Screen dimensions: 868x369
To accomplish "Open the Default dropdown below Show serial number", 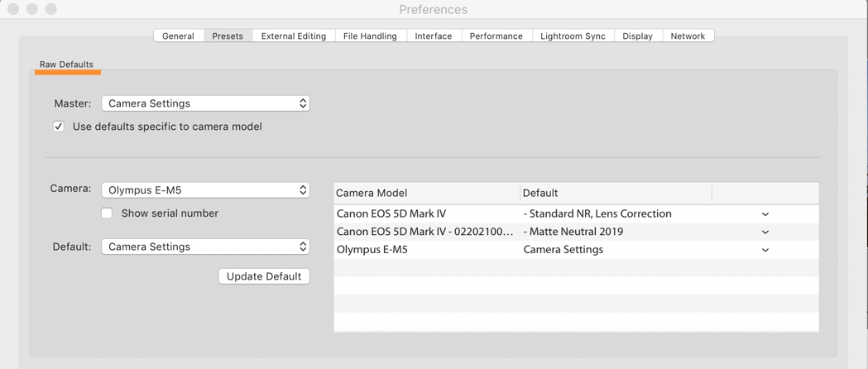I will (x=205, y=247).
